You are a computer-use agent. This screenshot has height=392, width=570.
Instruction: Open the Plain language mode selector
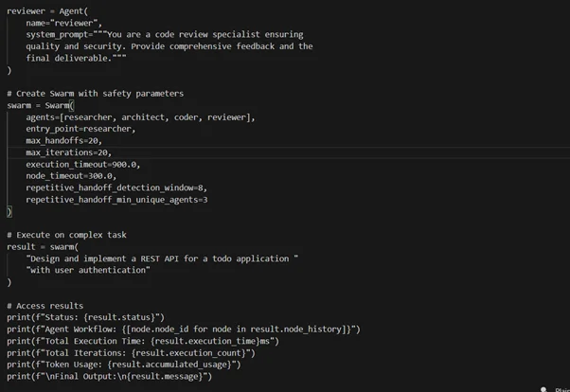click(x=561, y=388)
